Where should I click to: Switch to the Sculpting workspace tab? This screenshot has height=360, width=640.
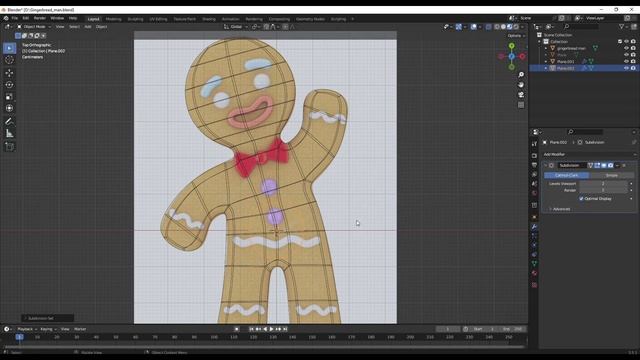[x=136, y=19]
